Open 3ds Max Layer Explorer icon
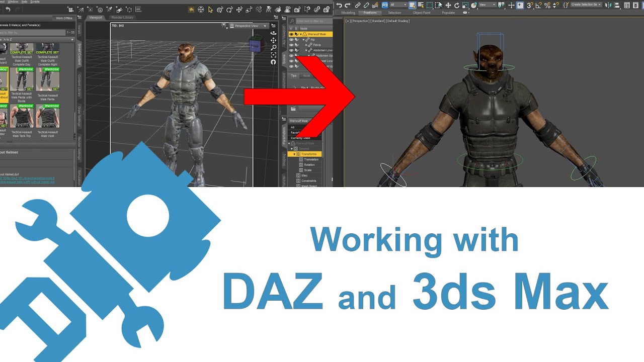The width and height of the screenshot is (644, 362). pyautogui.click(x=635, y=5)
